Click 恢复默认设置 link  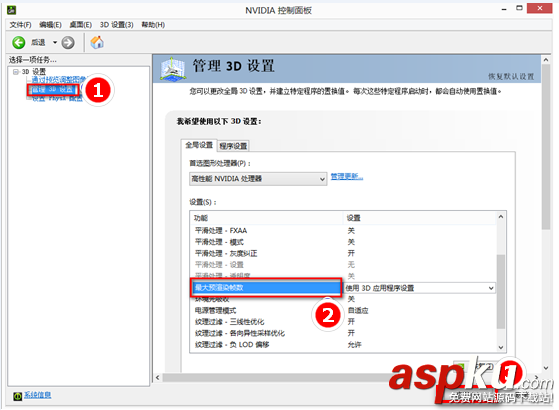coord(511,76)
